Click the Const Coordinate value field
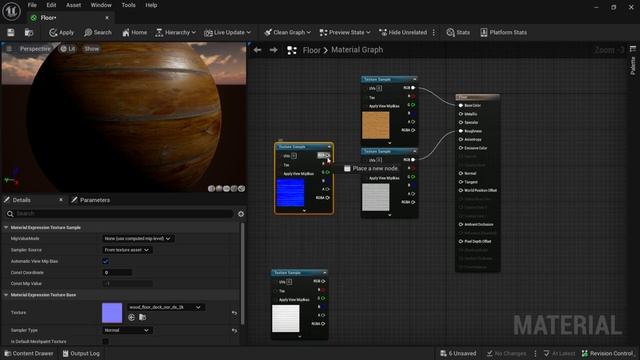This screenshot has height=360, width=640. tap(117, 272)
